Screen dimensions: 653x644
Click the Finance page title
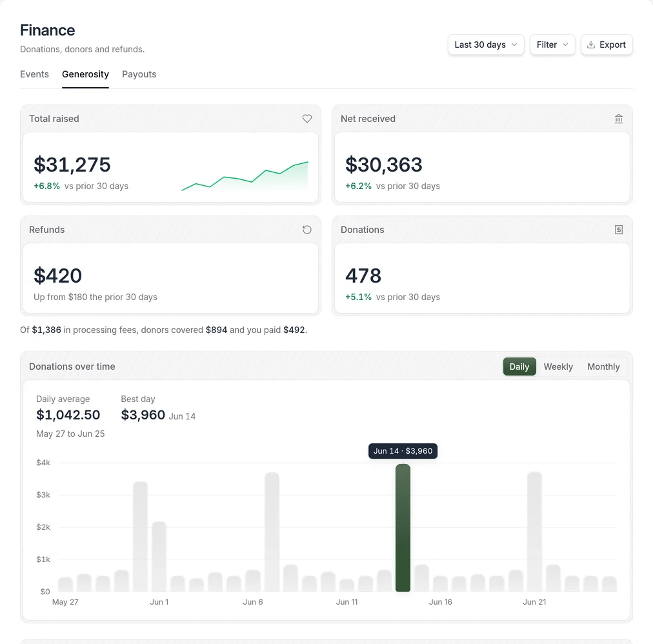48,30
